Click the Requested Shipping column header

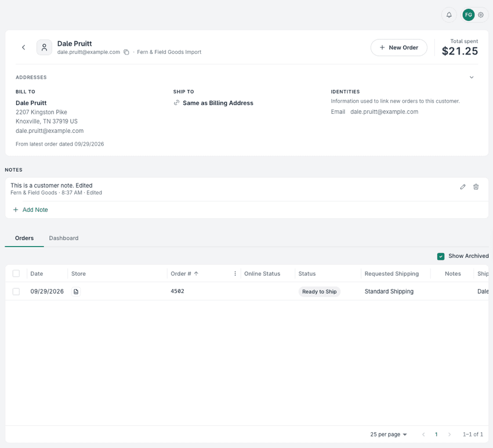(391, 274)
